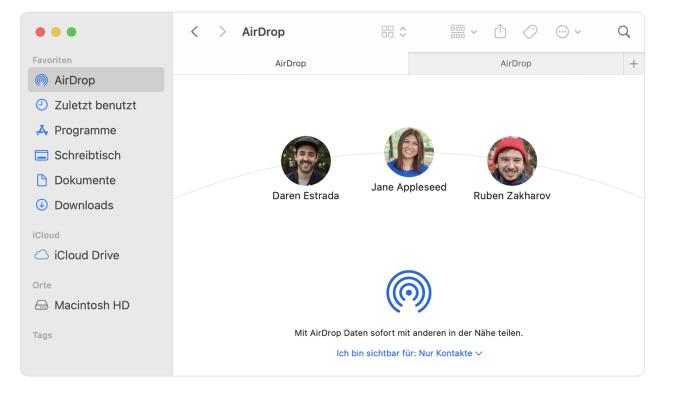
Task: Open the view mode up-down selector arrows
Action: 403,32
